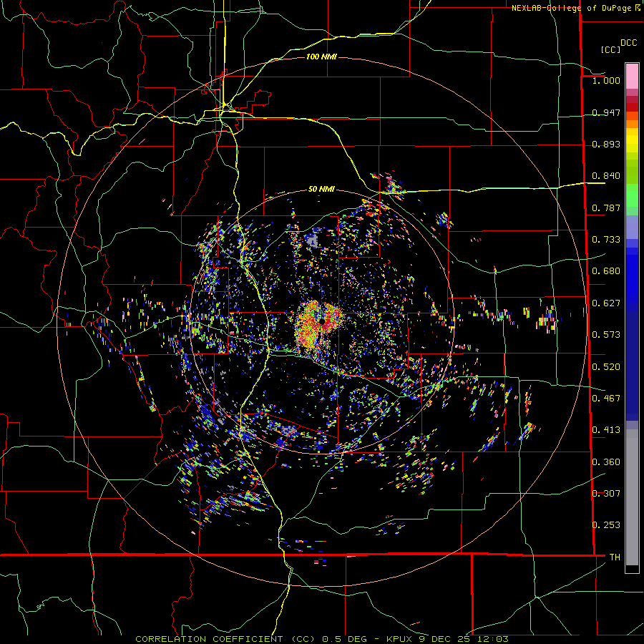Click the 0.787 scale value
The height and width of the screenshot is (644, 644).
[606, 208]
